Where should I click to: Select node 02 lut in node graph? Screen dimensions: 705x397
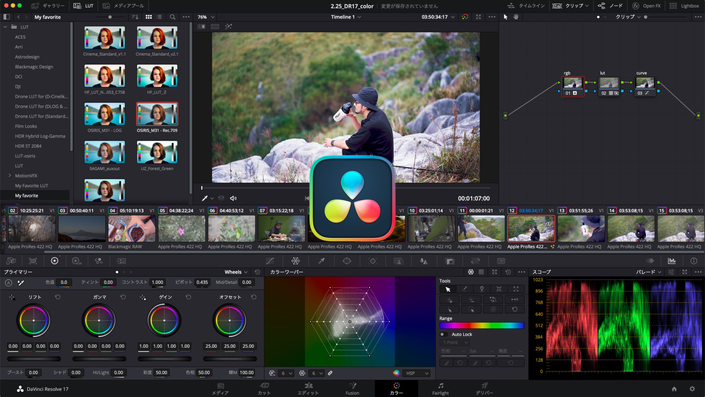pos(609,86)
